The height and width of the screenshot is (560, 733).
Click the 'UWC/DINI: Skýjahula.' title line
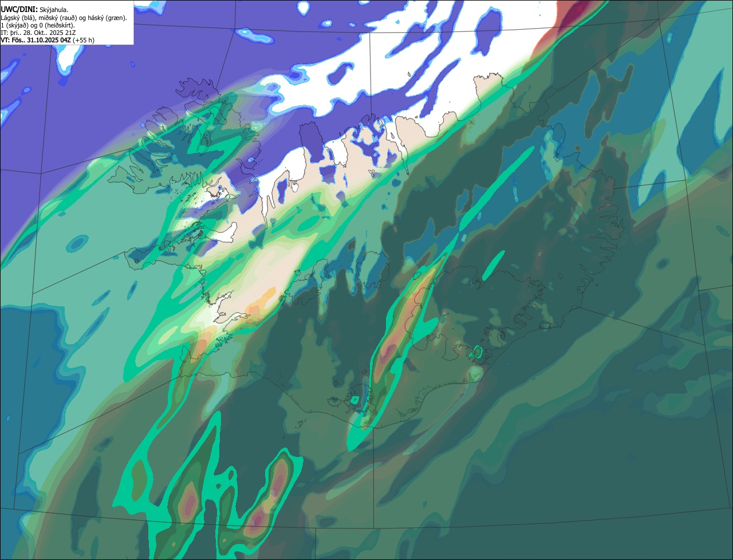(34, 10)
